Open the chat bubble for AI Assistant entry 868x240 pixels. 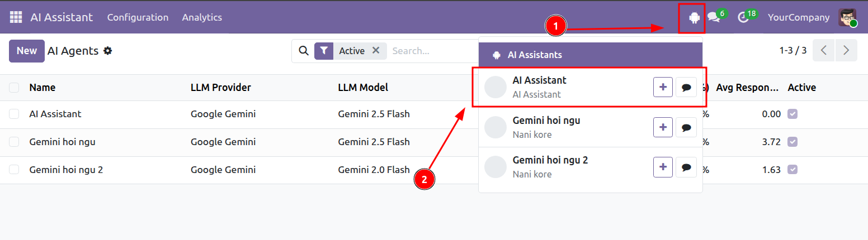coord(686,87)
